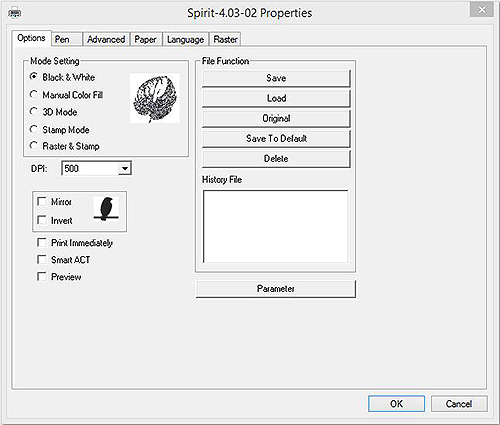Open the DPI dropdown arrow

124,168
